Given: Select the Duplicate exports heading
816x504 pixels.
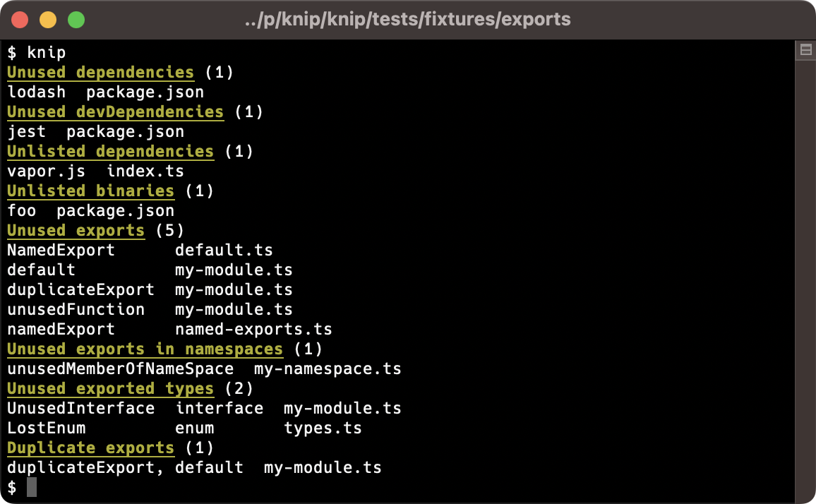Looking at the screenshot, I should click(x=90, y=448).
